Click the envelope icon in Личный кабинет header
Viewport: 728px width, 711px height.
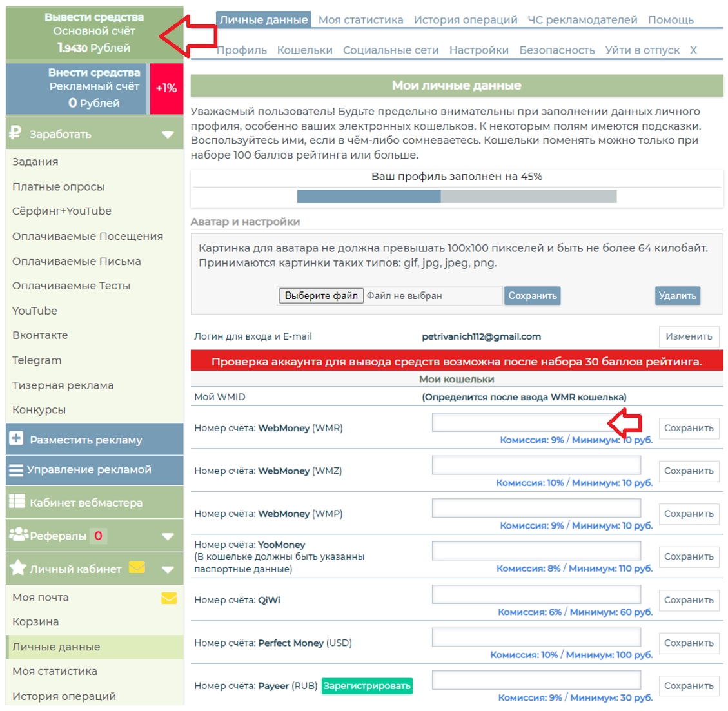pyautogui.click(x=137, y=567)
